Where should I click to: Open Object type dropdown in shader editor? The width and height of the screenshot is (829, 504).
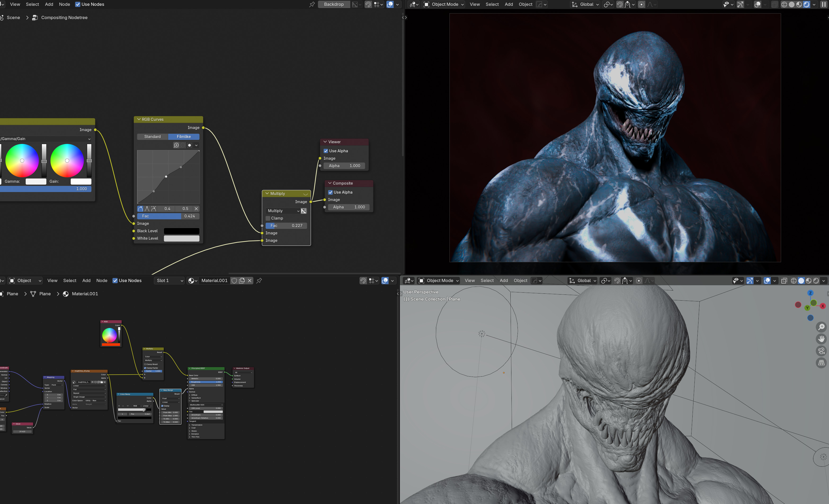click(25, 280)
